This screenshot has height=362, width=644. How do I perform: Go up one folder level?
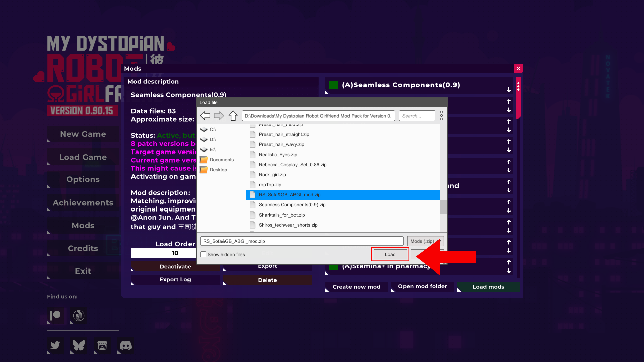[x=233, y=116]
